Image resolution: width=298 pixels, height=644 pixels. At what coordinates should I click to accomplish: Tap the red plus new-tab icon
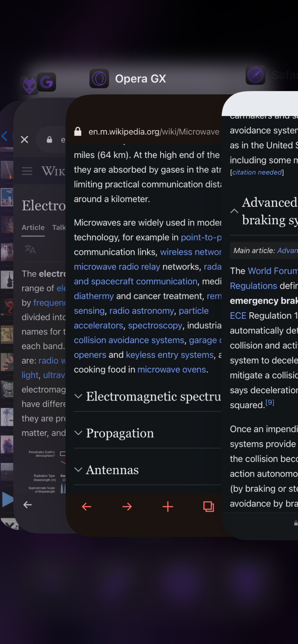tap(168, 506)
